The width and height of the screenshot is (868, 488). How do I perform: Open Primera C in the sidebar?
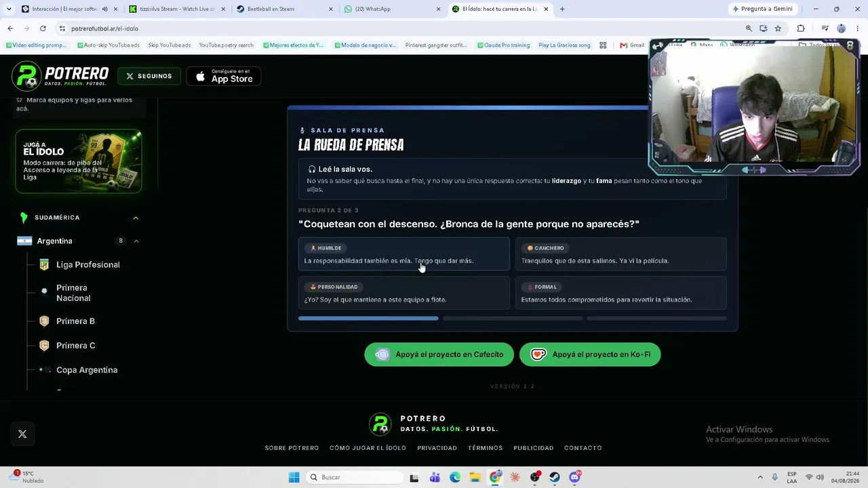click(75, 346)
